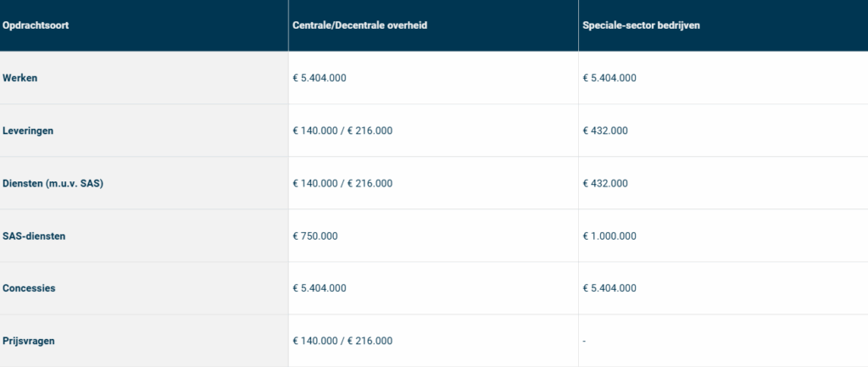Click Diensten's € 140.000 / € 216.000 value
This screenshot has height=367, width=868.
342,183
